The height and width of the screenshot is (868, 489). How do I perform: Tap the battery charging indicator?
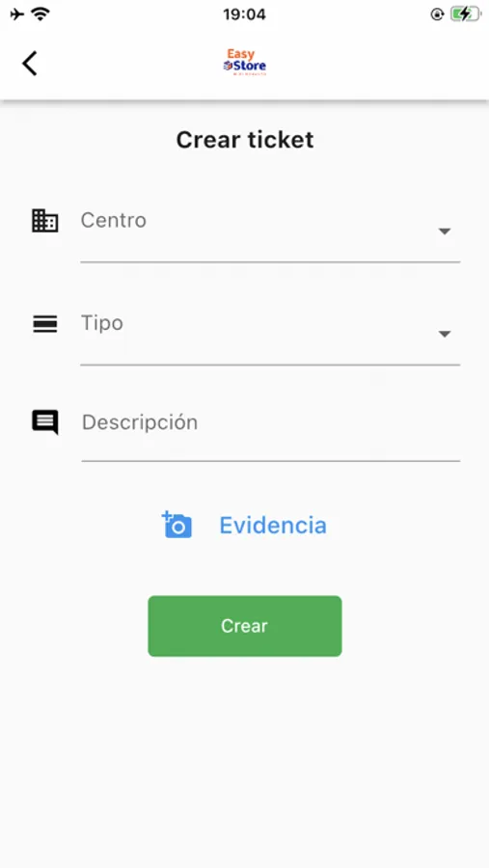[x=464, y=14]
